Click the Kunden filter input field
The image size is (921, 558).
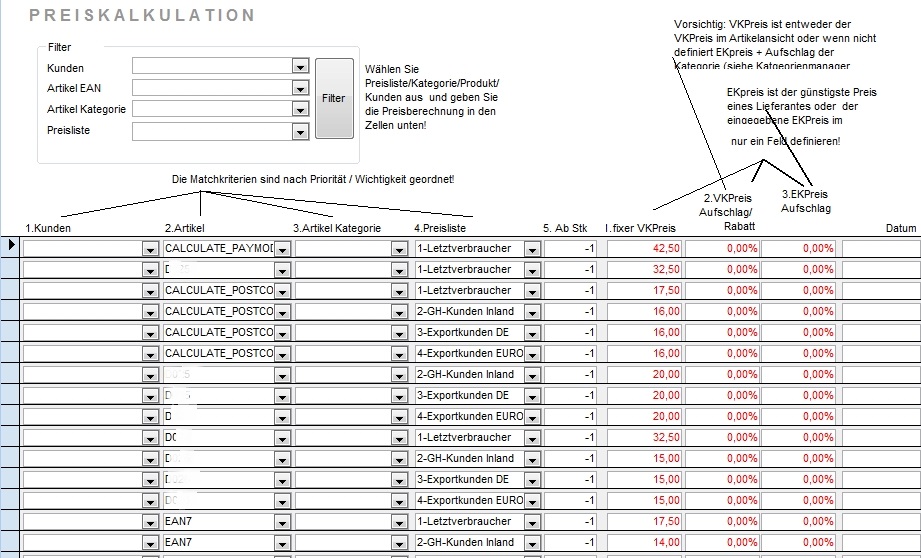coord(212,66)
